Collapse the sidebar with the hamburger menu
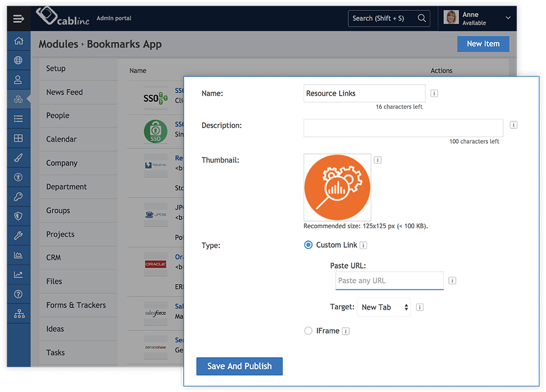The image size is (546, 392). click(18, 18)
